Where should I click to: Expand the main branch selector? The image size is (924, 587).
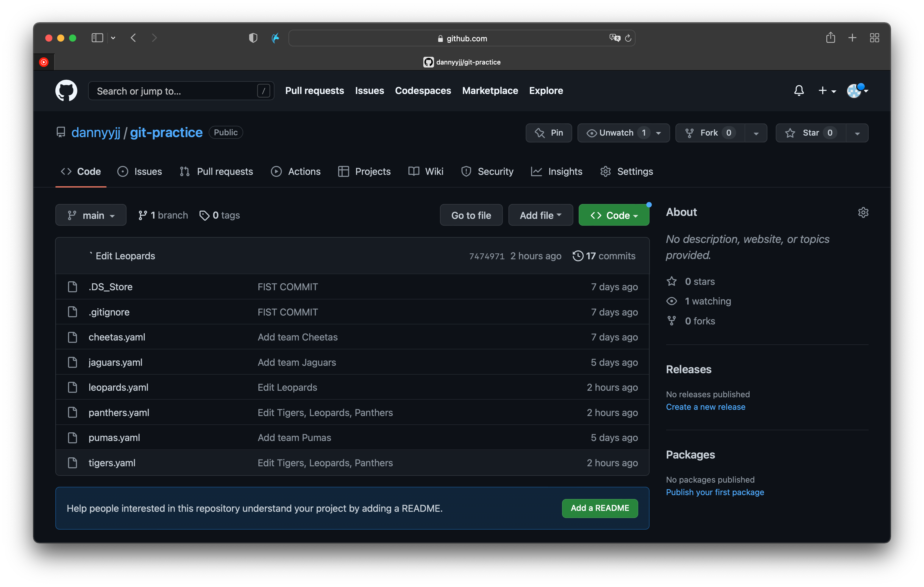(91, 215)
